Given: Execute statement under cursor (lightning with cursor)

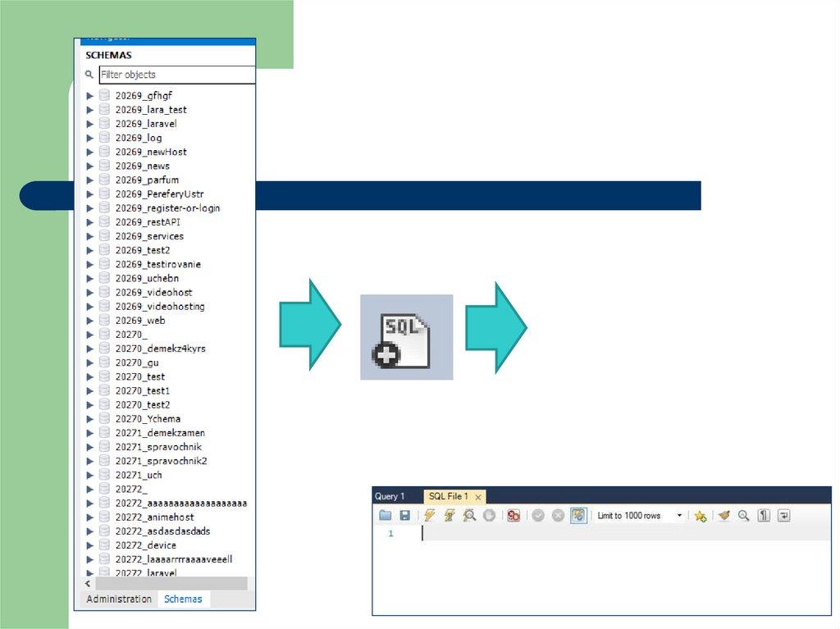Looking at the screenshot, I should coord(450,516).
